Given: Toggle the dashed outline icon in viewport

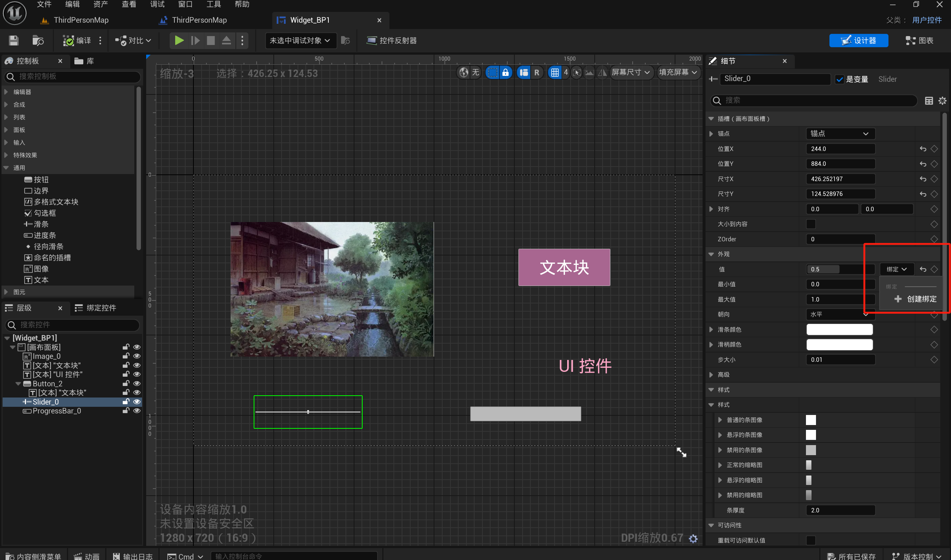Looking at the screenshot, I should 492,72.
